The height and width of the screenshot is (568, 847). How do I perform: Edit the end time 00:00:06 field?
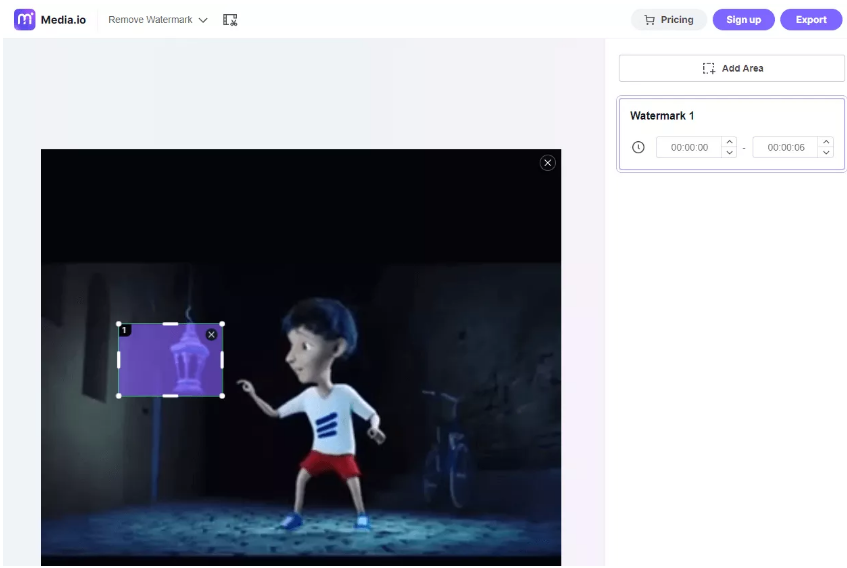(785, 147)
